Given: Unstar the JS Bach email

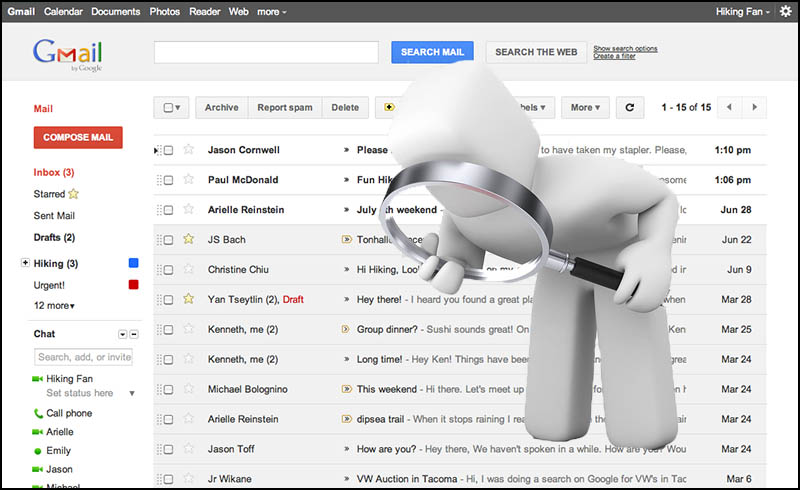Looking at the screenshot, I should click(189, 239).
